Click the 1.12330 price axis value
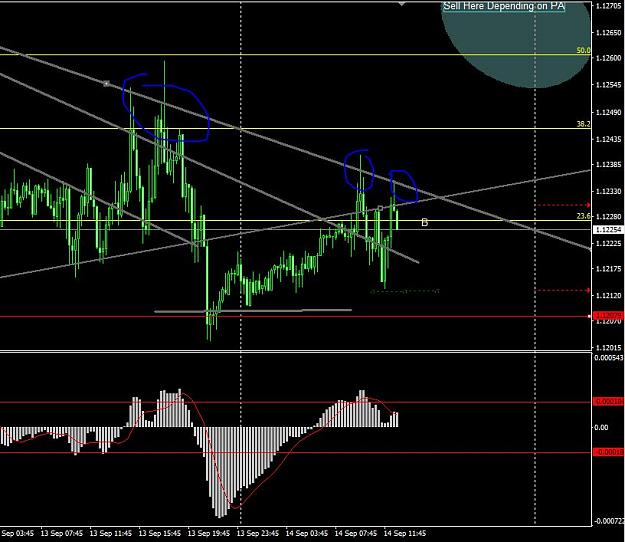 click(x=608, y=191)
